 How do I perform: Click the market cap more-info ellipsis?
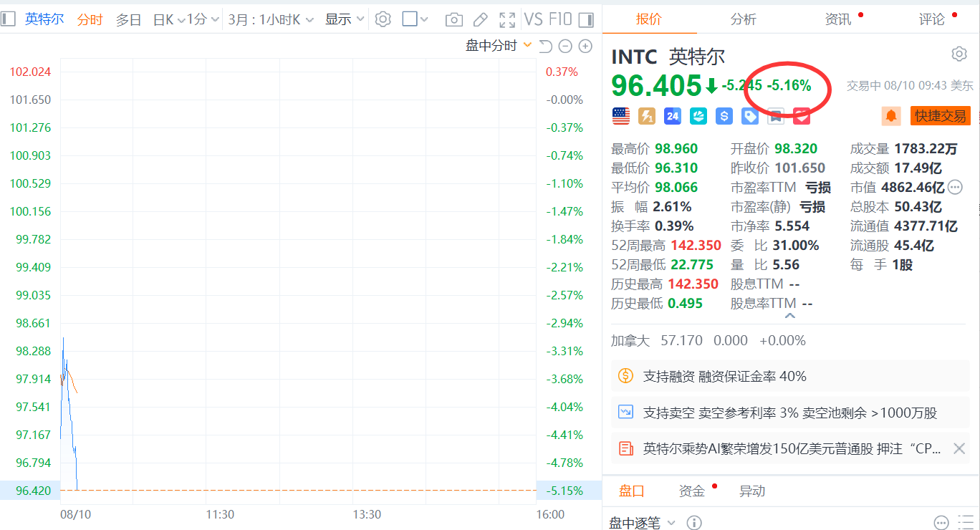coord(955,188)
